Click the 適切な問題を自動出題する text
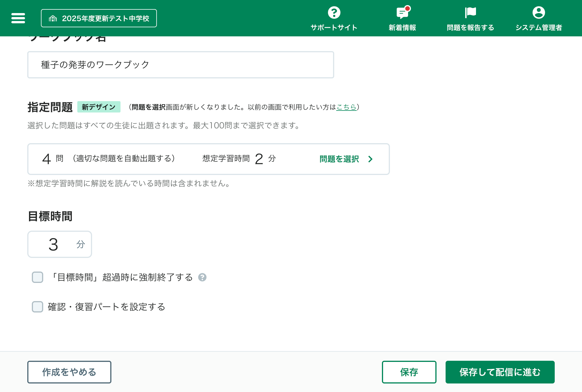The image size is (582, 392). (124, 159)
